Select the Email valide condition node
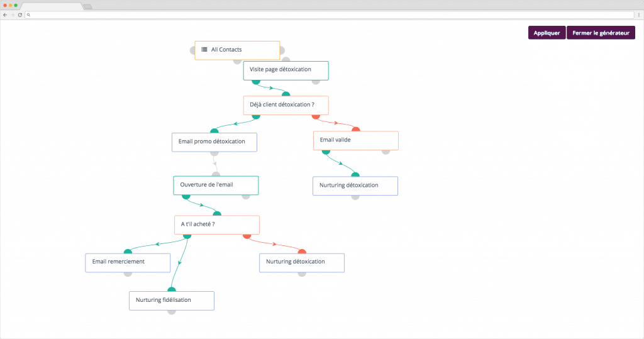This screenshot has width=644, height=339. (x=356, y=140)
